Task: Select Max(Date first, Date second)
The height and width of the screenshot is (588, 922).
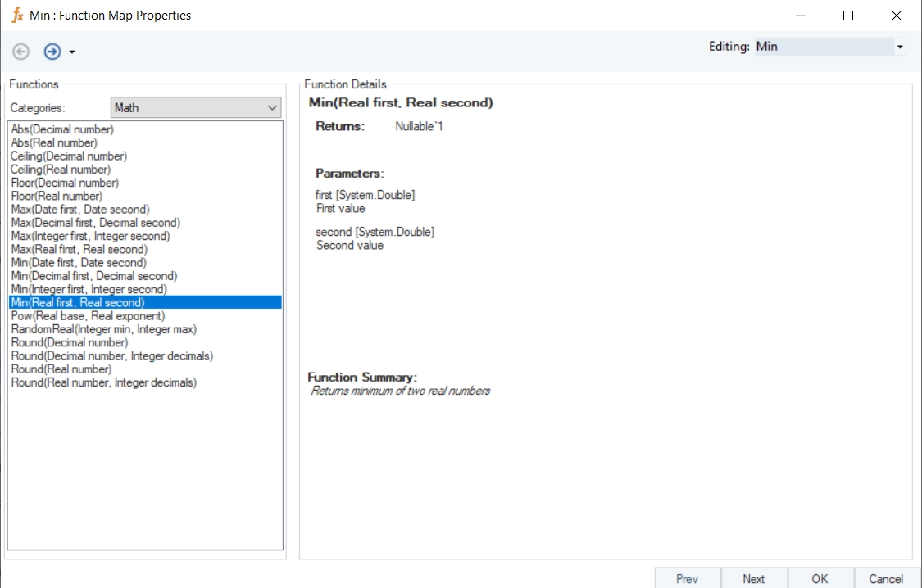Action: 80,210
